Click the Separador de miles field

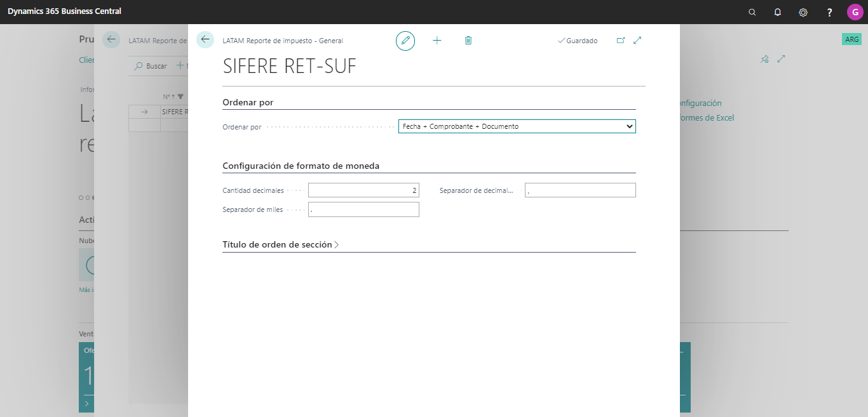(x=363, y=209)
